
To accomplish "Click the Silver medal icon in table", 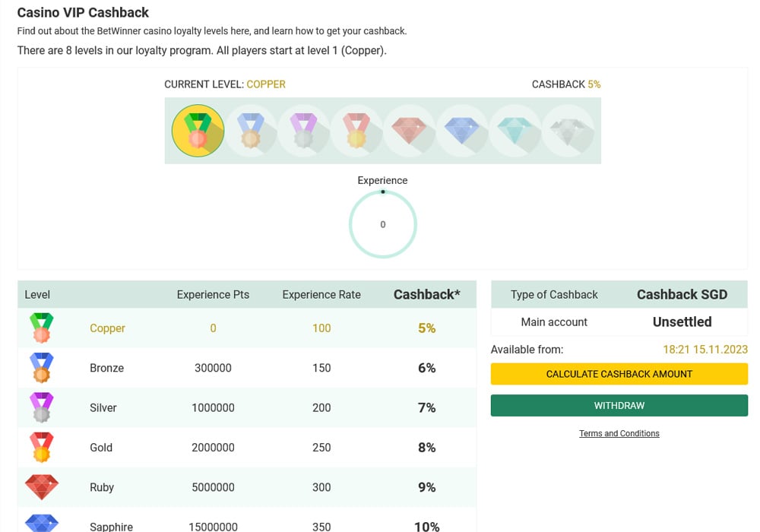I will tap(42, 407).
